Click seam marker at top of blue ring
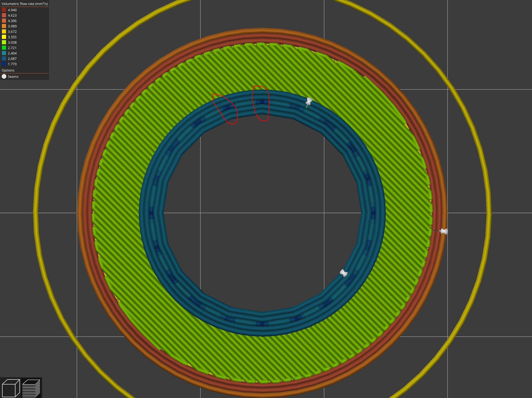This screenshot has height=398, width=532. point(309,101)
